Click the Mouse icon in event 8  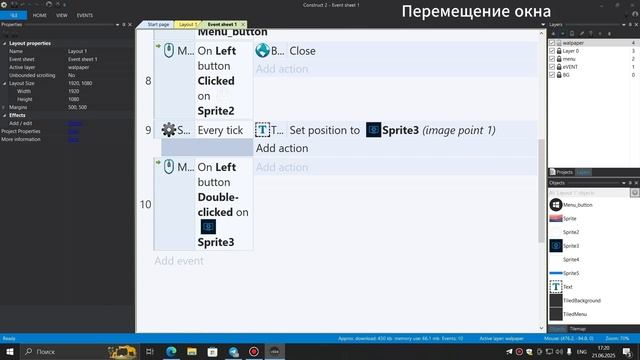(169, 51)
